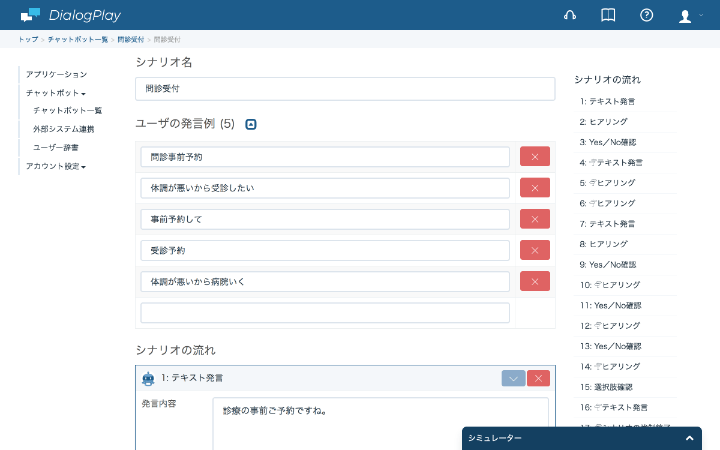Image resolution: width=720 pixels, height=450 pixels.
Task: Edit the 問診事前予約 utterance field
Action: coord(325,157)
